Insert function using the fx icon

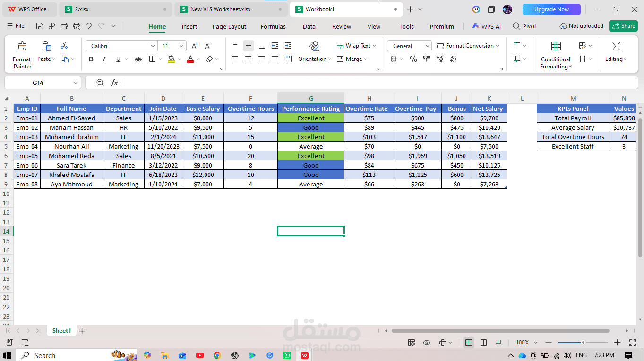click(114, 83)
